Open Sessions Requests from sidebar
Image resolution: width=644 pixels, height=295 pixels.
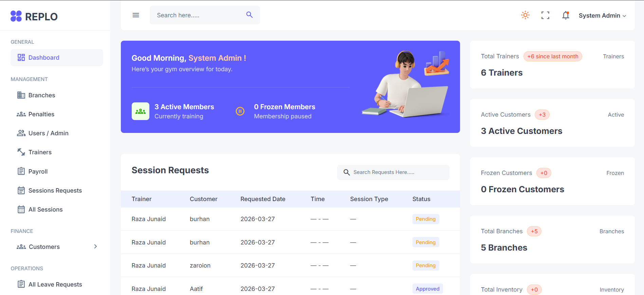55,191
